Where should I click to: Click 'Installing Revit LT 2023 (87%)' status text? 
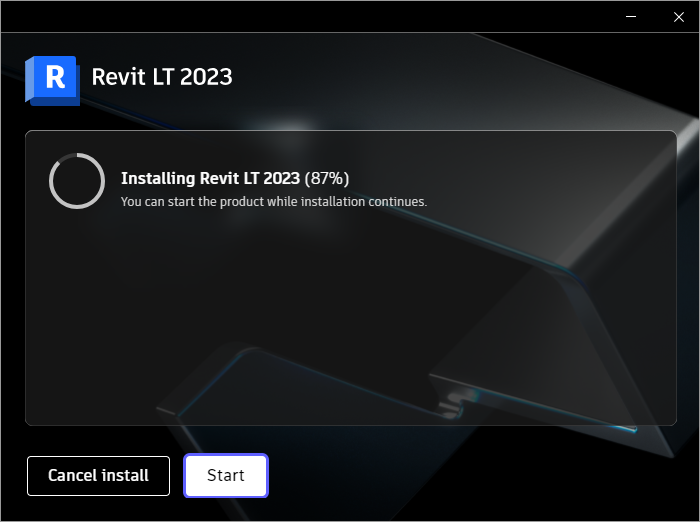point(235,178)
